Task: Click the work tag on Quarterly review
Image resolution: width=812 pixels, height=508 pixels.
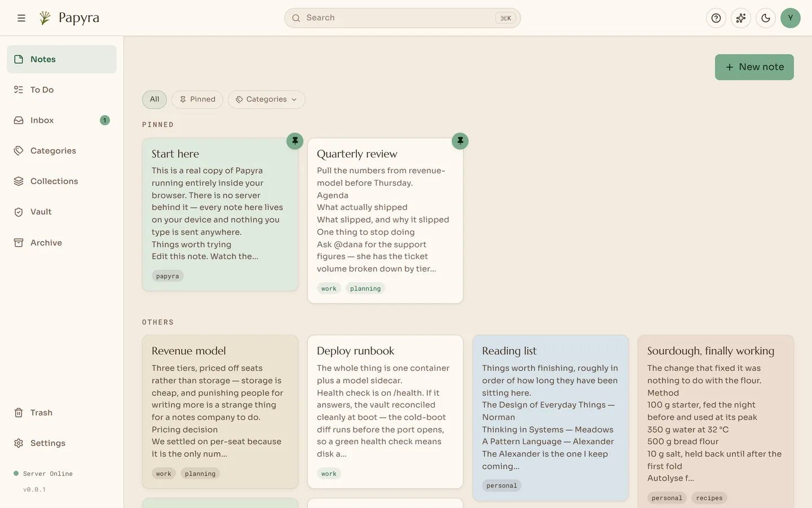Action: tap(329, 288)
